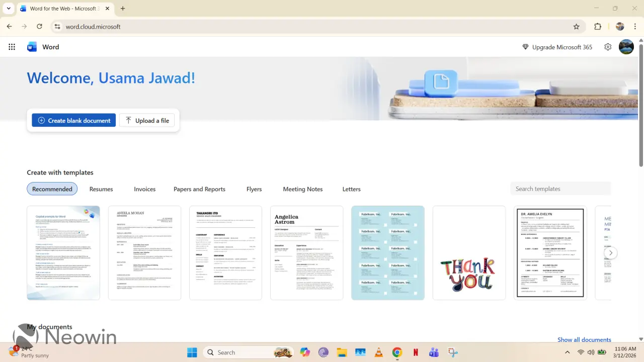The width and height of the screenshot is (644, 362).
Task: Open the Fabrikam, Inc. labels template
Action: (x=388, y=253)
